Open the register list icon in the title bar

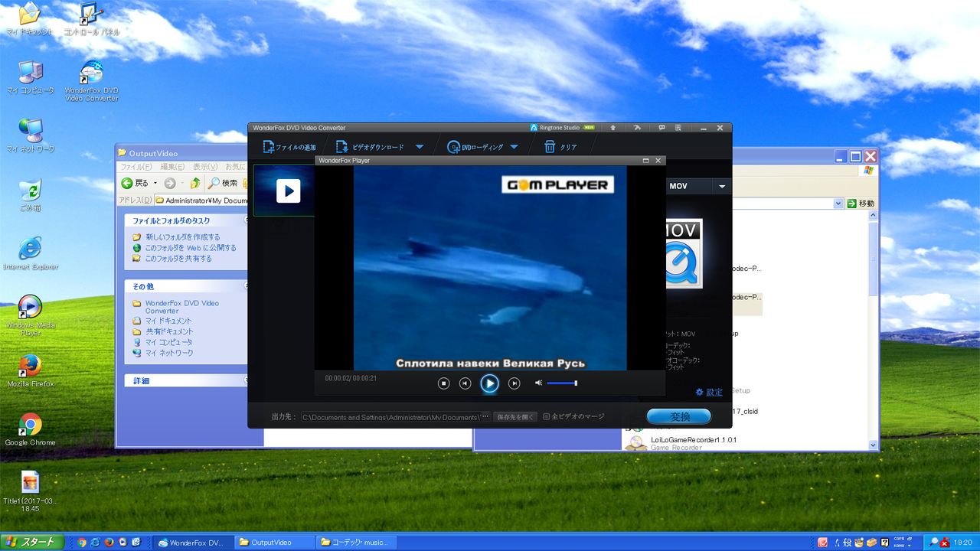678,128
